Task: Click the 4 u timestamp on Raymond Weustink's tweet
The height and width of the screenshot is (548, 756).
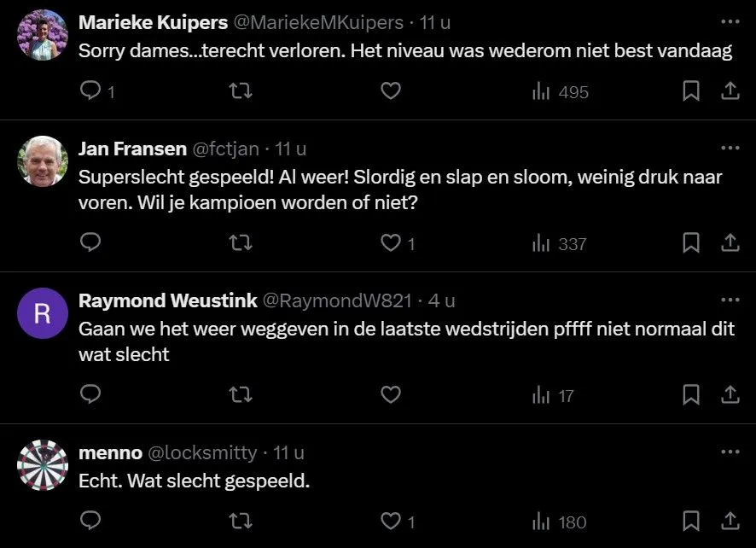Action: [x=441, y=300]
